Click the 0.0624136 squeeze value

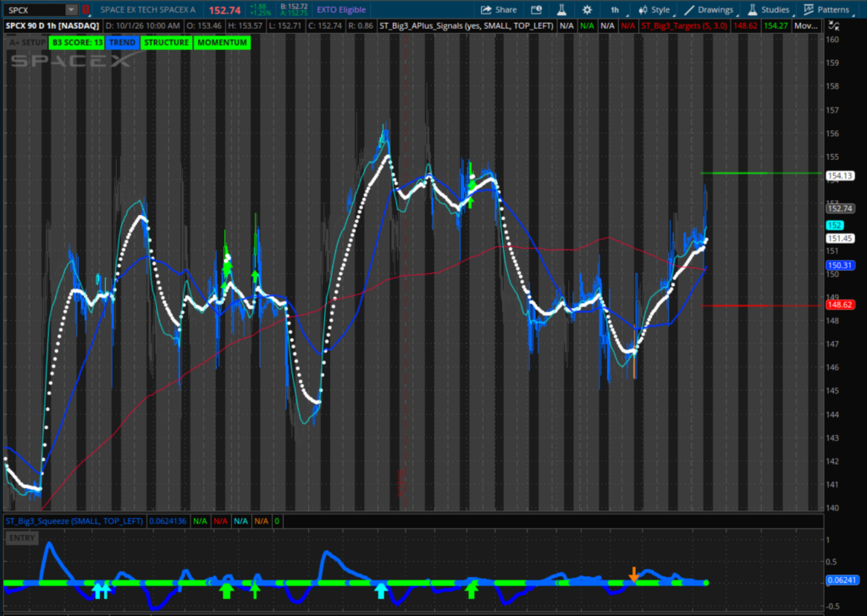168,521
